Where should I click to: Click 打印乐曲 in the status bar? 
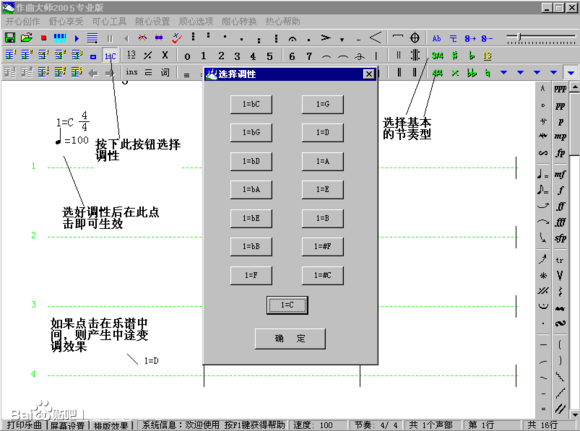(24, 425)
